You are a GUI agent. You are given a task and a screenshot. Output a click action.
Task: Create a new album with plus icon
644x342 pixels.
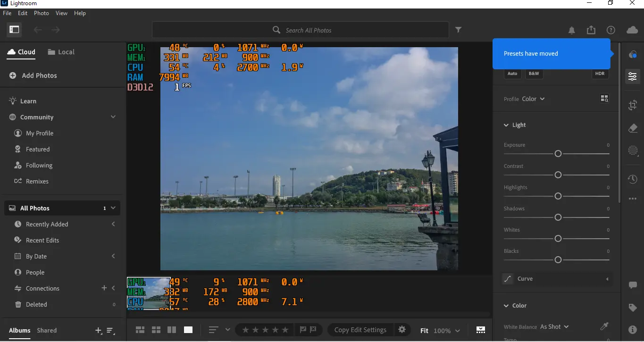98,331
